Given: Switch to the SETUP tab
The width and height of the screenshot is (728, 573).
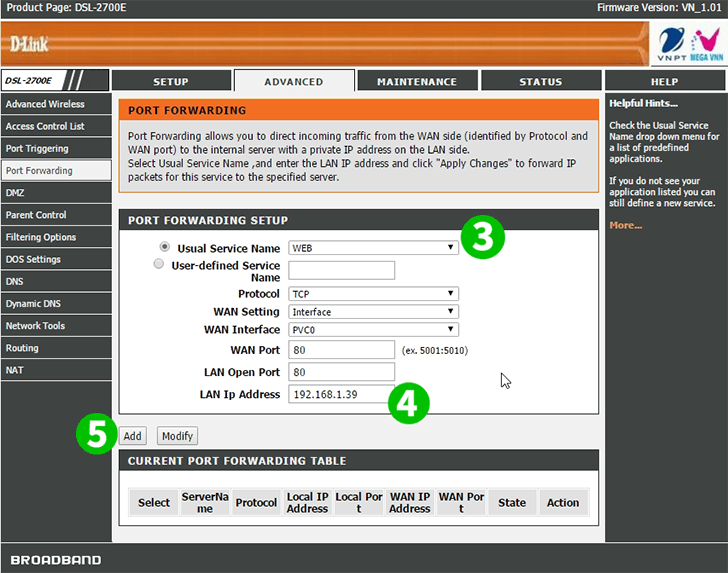Looking at the screenshot, I should coord(171,82).
